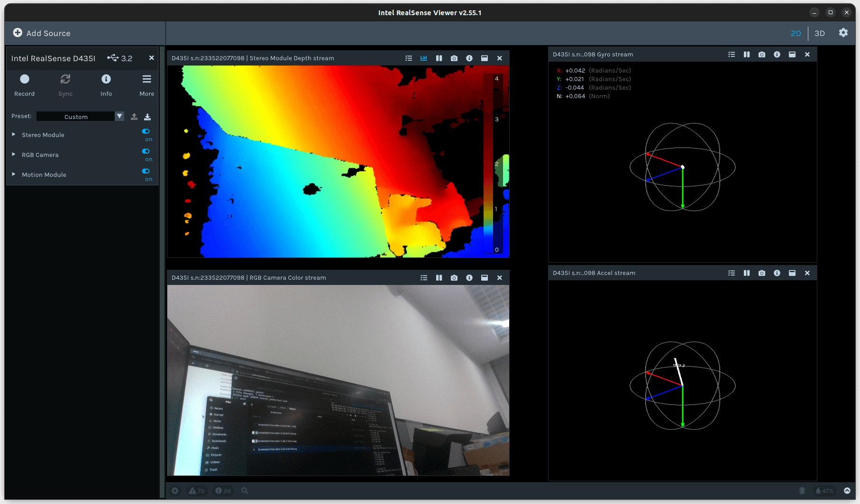Open Accel stream metadata list icon
The width and height of the screenshot is (860, 504).
coord(732,273)
